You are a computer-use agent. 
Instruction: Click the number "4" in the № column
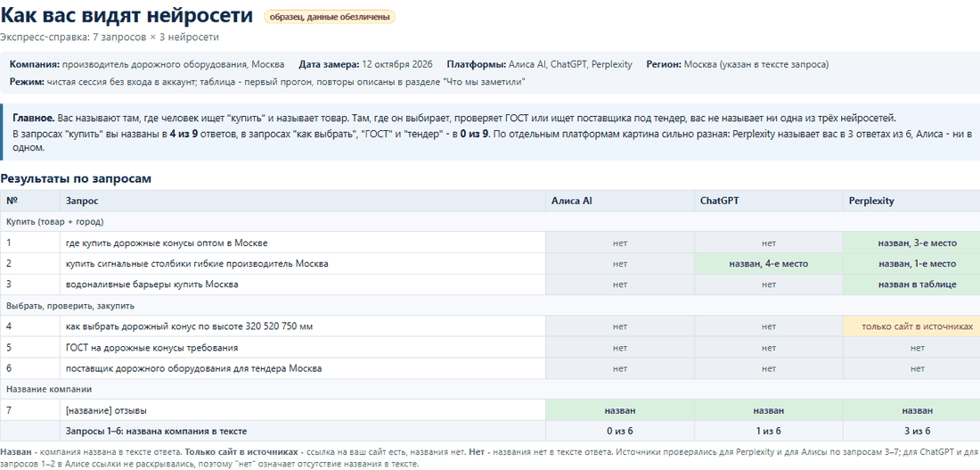10,326
